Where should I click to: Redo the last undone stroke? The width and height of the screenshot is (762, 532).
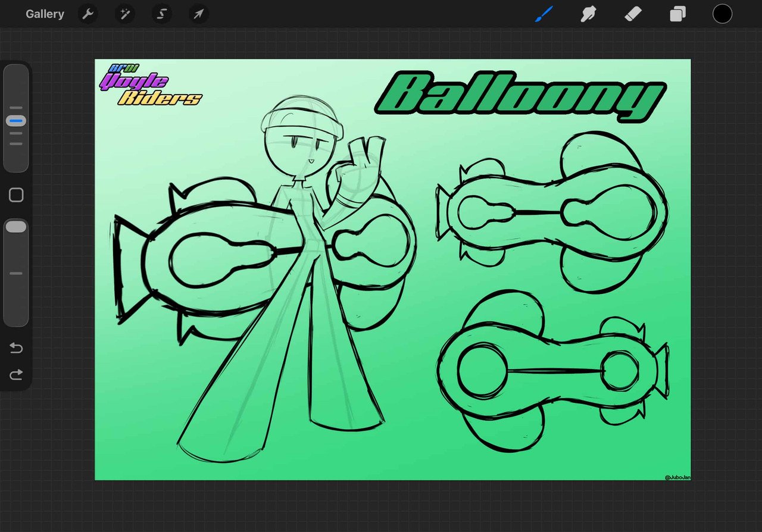[x=16, y=374]
